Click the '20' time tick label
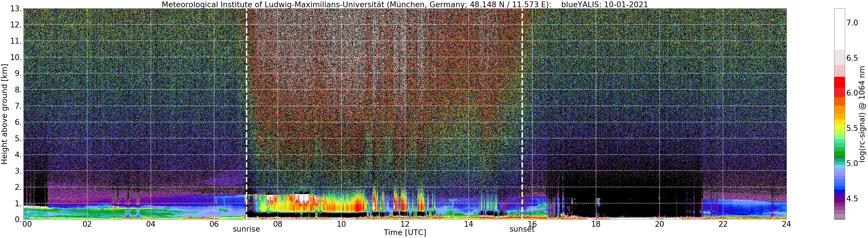 click(659, 224)
